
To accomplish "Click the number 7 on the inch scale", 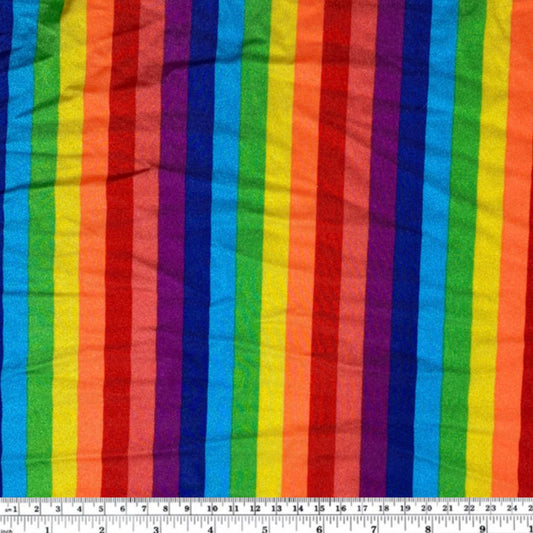I will pos(374,529).
